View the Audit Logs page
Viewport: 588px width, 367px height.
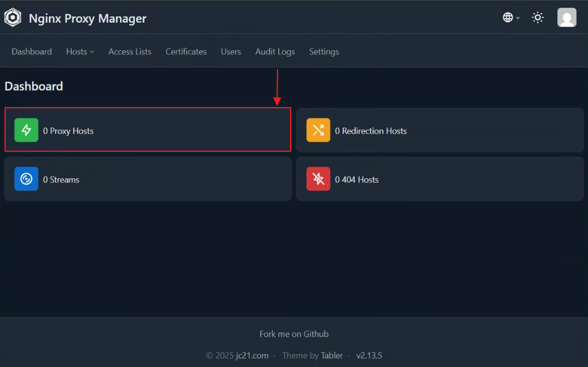pyautogui.click(x=275, y=52)
